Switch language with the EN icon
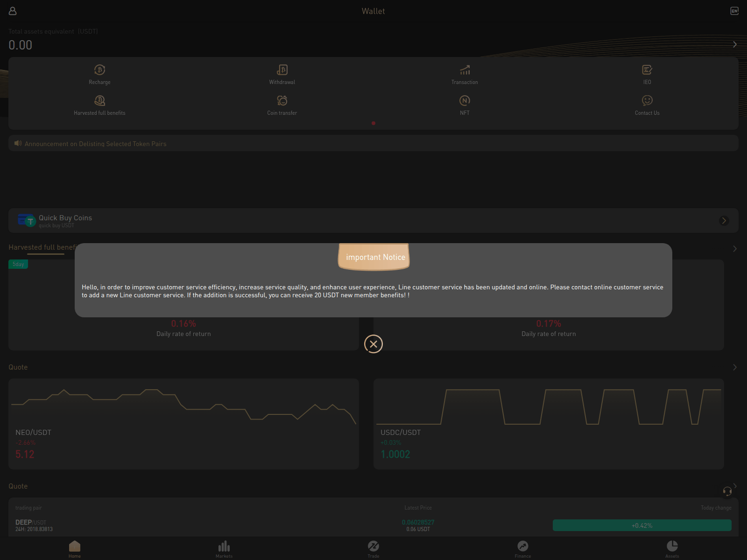747x560 pixels. (x=734, y=11)
